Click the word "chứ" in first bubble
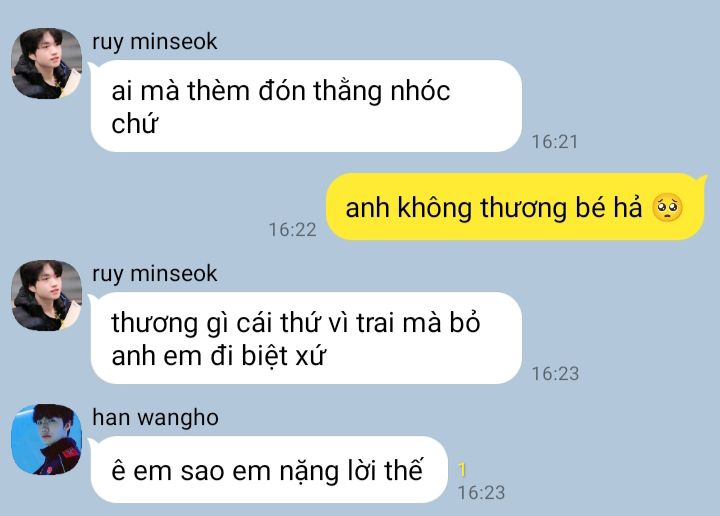 (x=135, y=123)
